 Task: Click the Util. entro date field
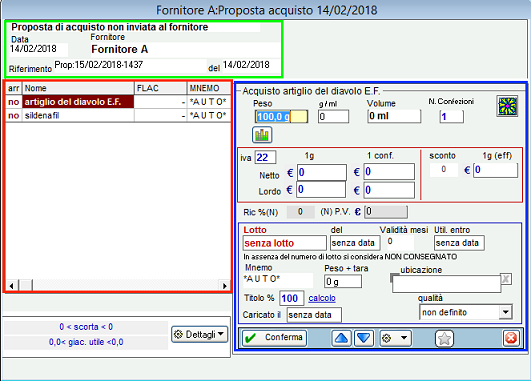459,243
